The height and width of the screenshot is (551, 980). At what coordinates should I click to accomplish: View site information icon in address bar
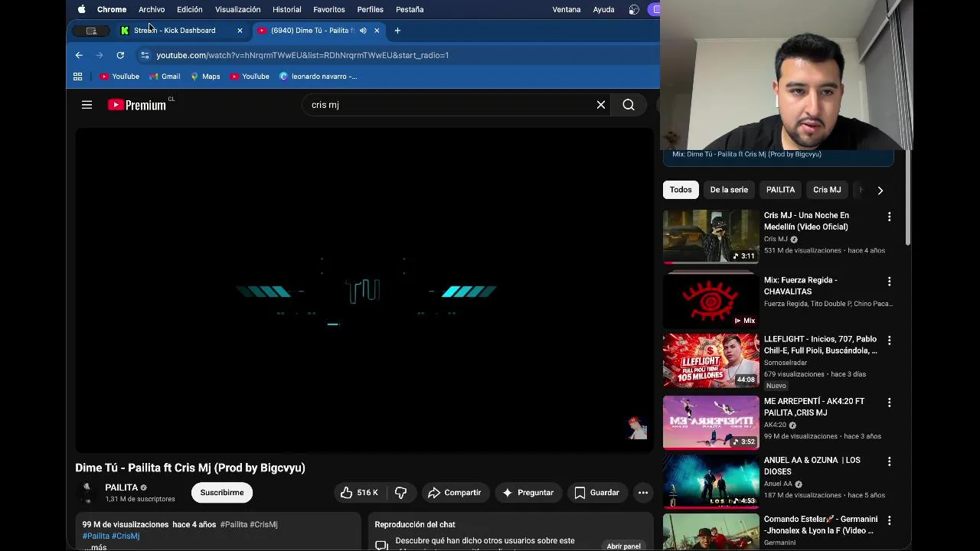coord(145,55)
